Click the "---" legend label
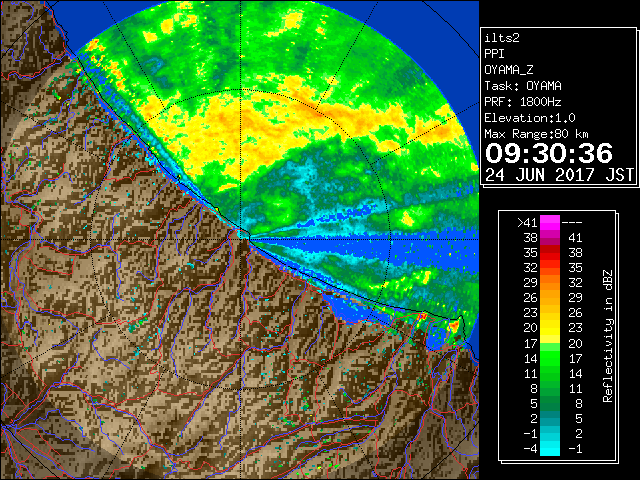640x480 pixels. point(572,223)
